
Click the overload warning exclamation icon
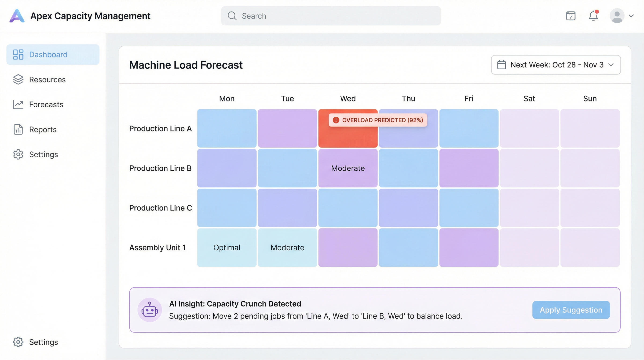[x=336, y=120]
